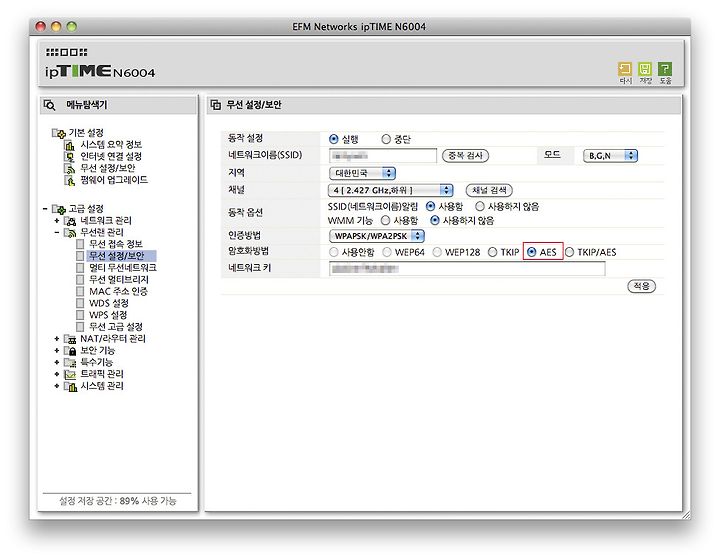Viewport: 720px width, 560px height.
Task: Expand the 보안 기능 tree node
Action: [56, 351]
